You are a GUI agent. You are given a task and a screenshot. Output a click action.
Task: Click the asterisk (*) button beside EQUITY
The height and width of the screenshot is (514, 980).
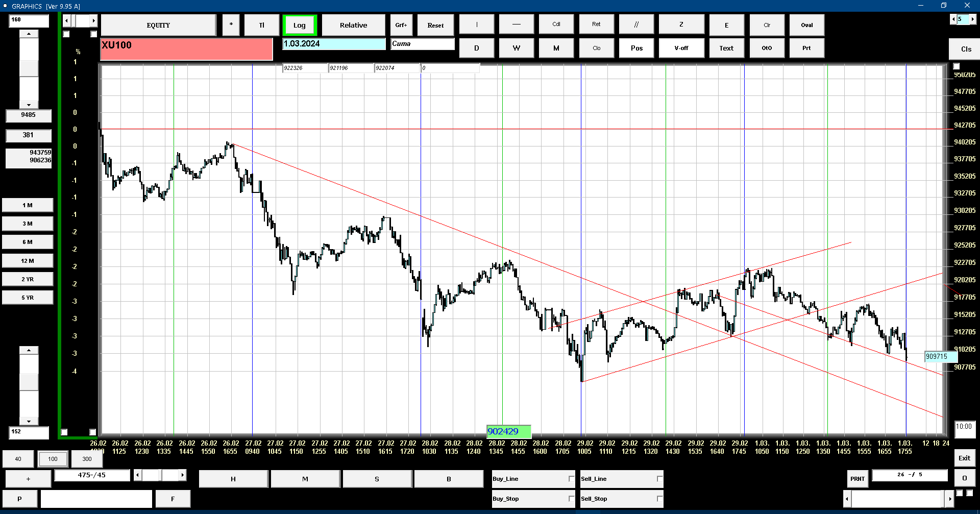click(231, 25)
